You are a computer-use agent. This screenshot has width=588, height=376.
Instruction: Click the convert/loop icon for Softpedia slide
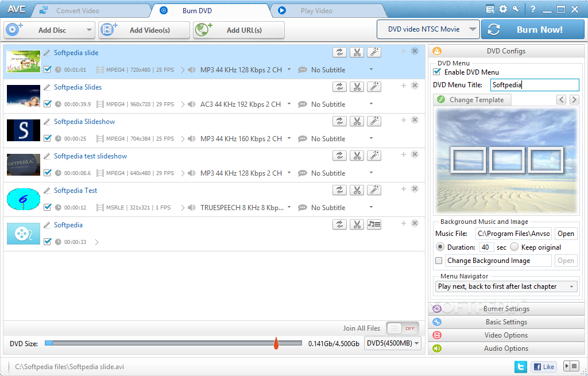[339, 52]
